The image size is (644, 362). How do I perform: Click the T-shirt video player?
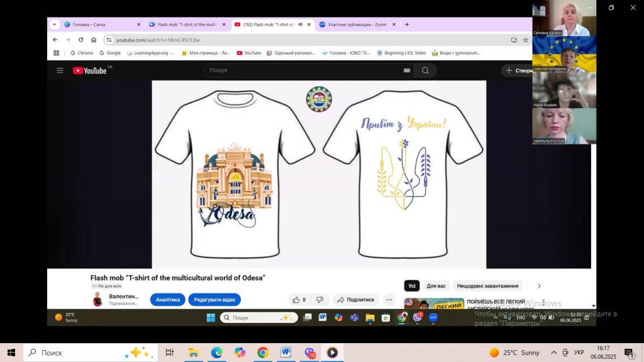coord(319,174)
